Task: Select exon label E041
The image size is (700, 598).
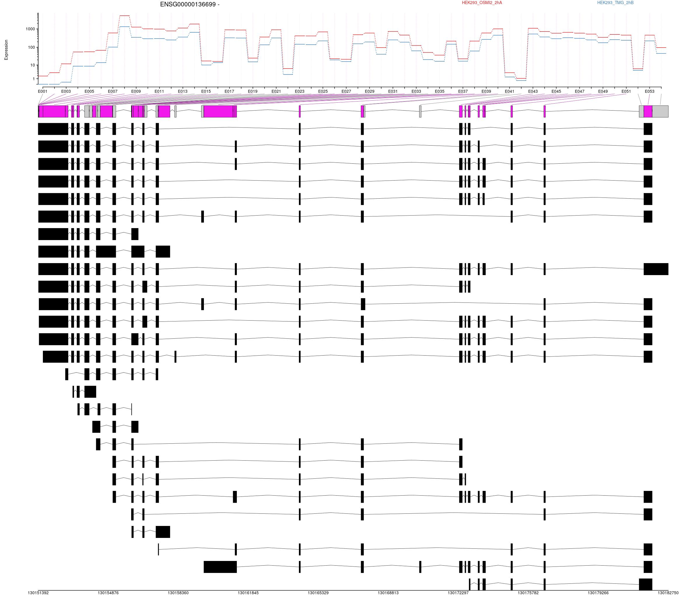Action: tap(509, 91)
